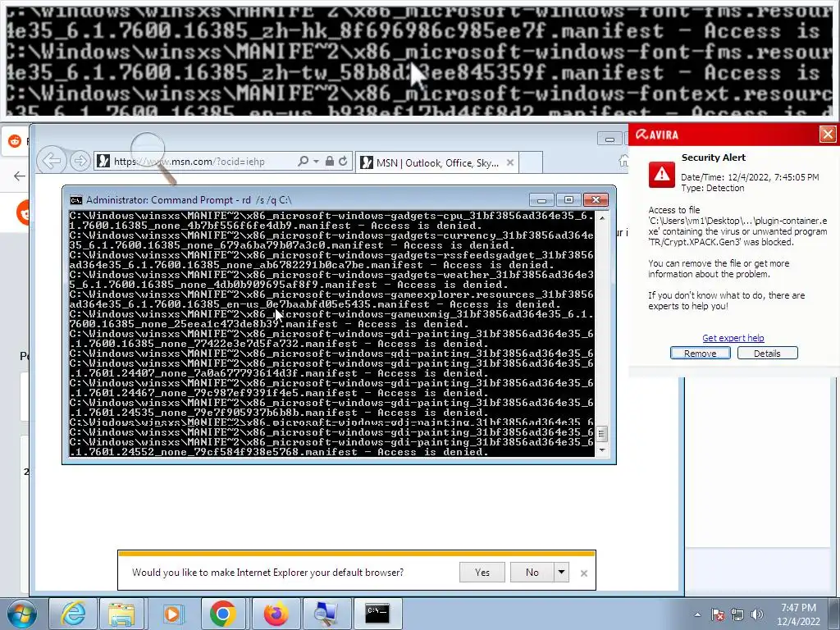
Task: Close the MSN tab
Action: coord(510,162)
